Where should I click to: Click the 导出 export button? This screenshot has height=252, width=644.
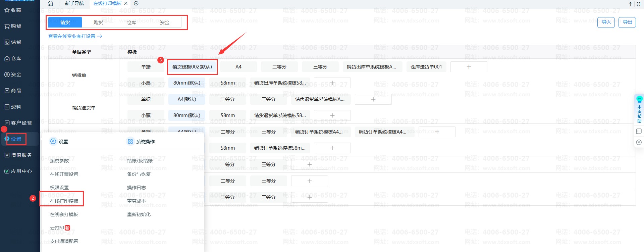[x=627, y=22]
